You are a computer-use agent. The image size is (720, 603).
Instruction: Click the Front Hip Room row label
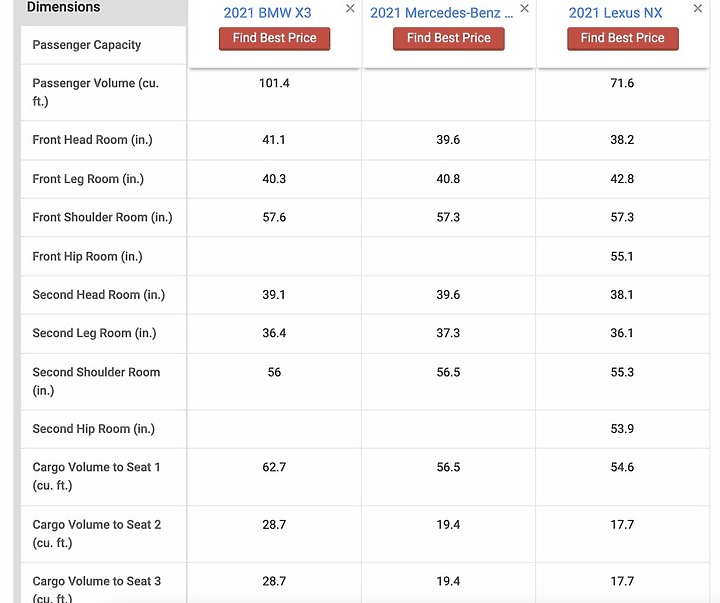(87, 256)
